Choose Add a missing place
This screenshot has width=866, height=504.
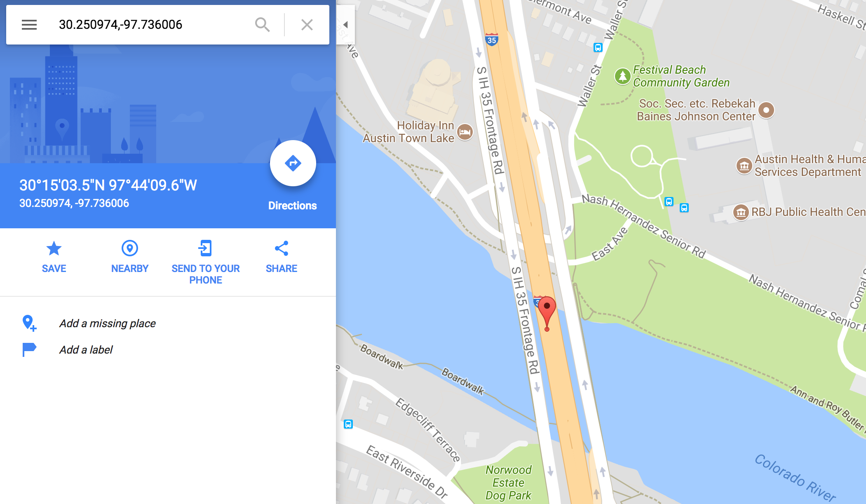point(108,323)
